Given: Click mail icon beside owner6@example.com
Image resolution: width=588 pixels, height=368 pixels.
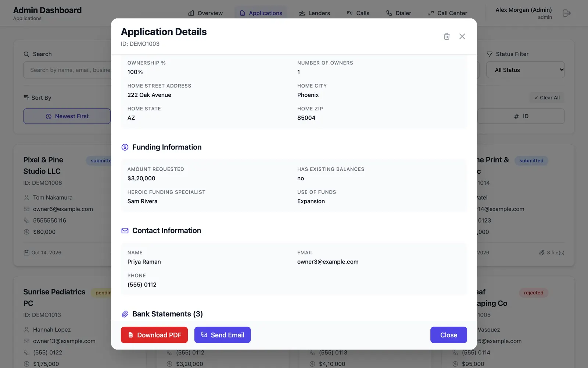Looking at the screenshot, I should click(26, 209).
